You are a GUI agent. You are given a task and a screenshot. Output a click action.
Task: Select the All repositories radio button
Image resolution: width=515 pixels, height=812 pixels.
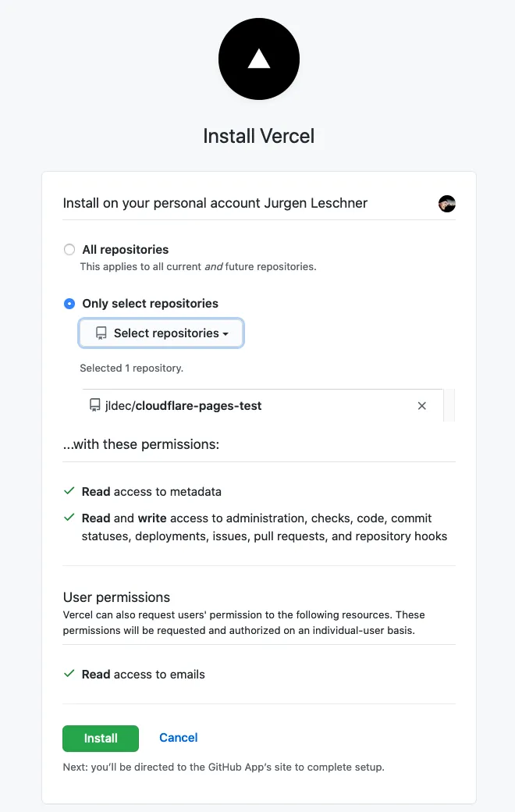pyautogui.click(x=69, y=249)
